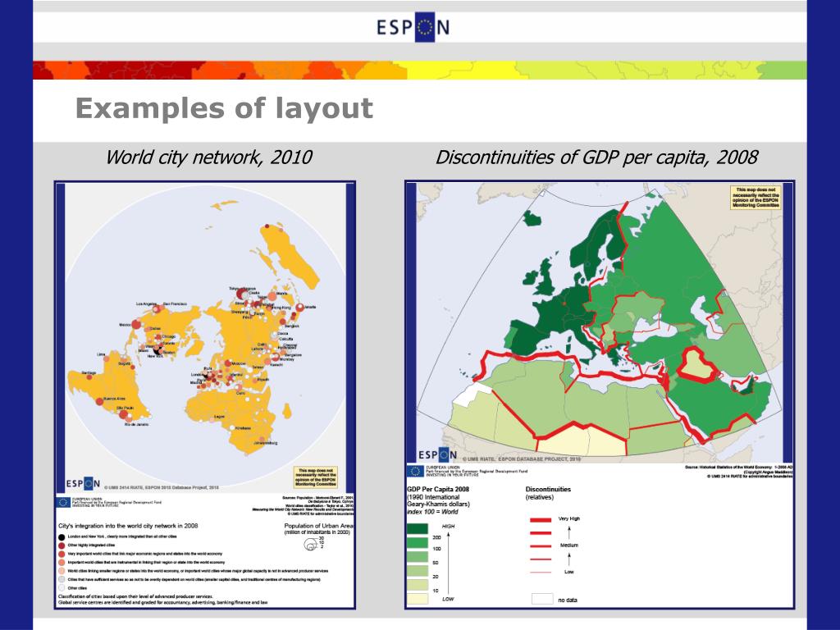Click the thick red 'Very High' discontinuity line
The height and width of the screenshot is (630, 840).
click(x=541, y=519)
